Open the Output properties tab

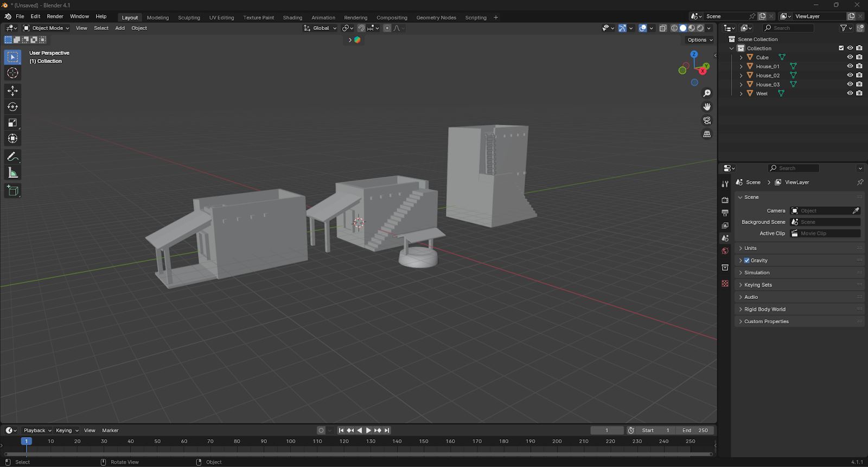(725, 213)
